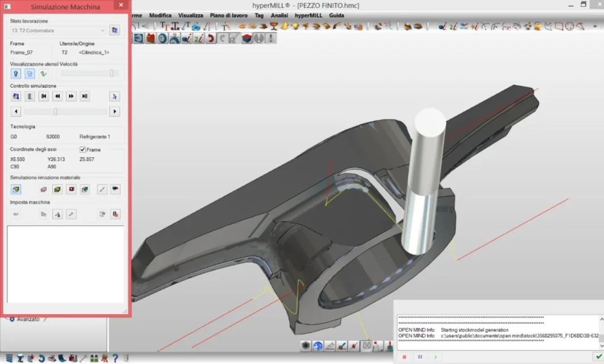
Task: Pause the stock model generation
Action: coord(420,357)
